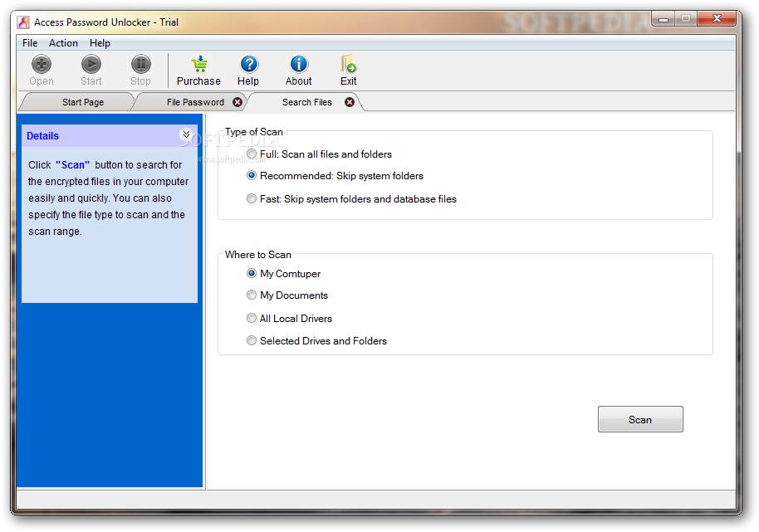Open the File menu
This screenshot has height=532, width=759.
coord(30,43)
